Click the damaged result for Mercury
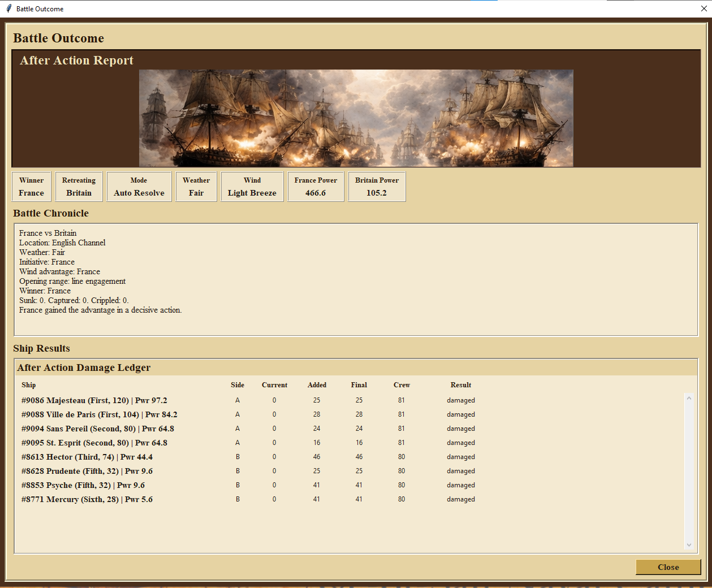Screen dimensions: 712x588 (x=461, y=499)
